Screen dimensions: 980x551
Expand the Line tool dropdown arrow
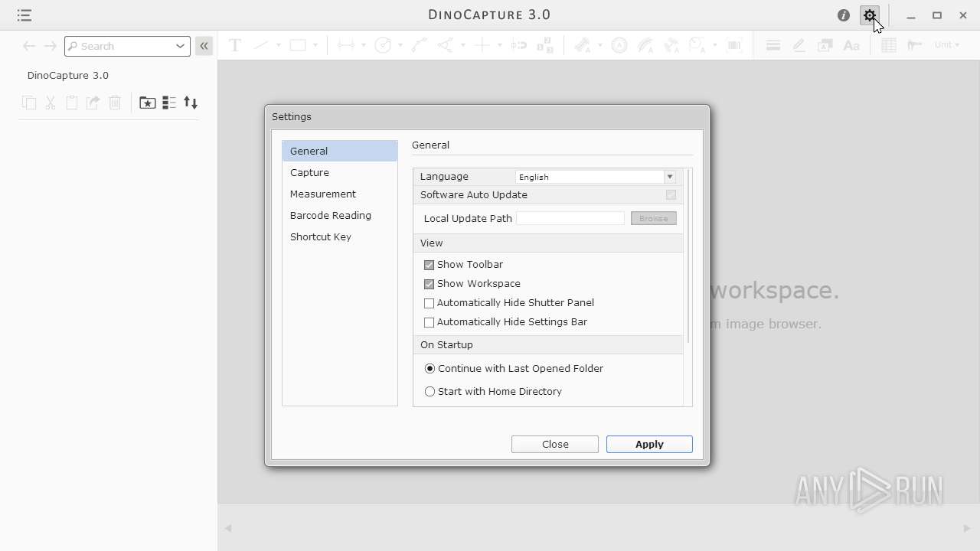(x=278, y=45)
